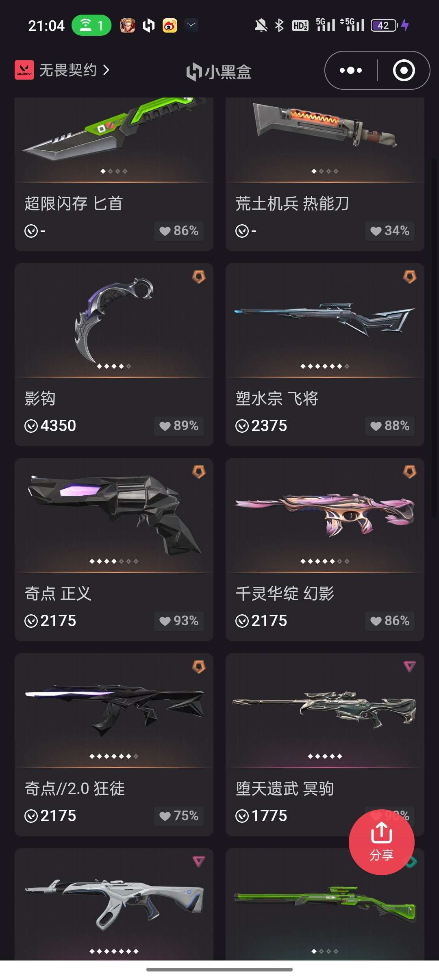Screen dimensions: 439x980
Task: Select the variant dots under 千灵华绽 幻影
Action: [325, 561]
